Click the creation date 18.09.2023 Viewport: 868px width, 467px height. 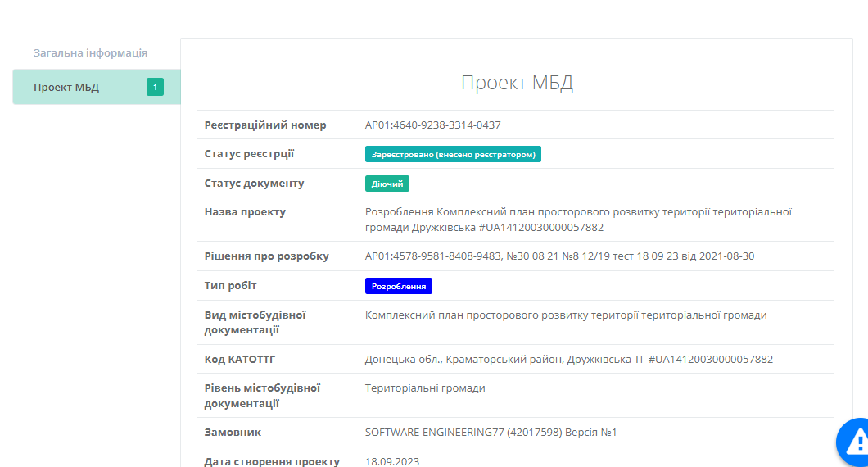point(391,461)
